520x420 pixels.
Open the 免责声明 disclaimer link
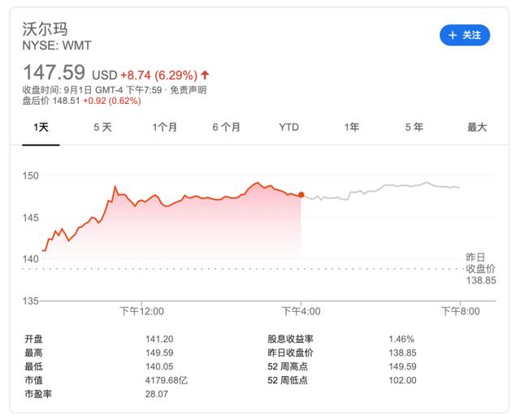point(188,90)
